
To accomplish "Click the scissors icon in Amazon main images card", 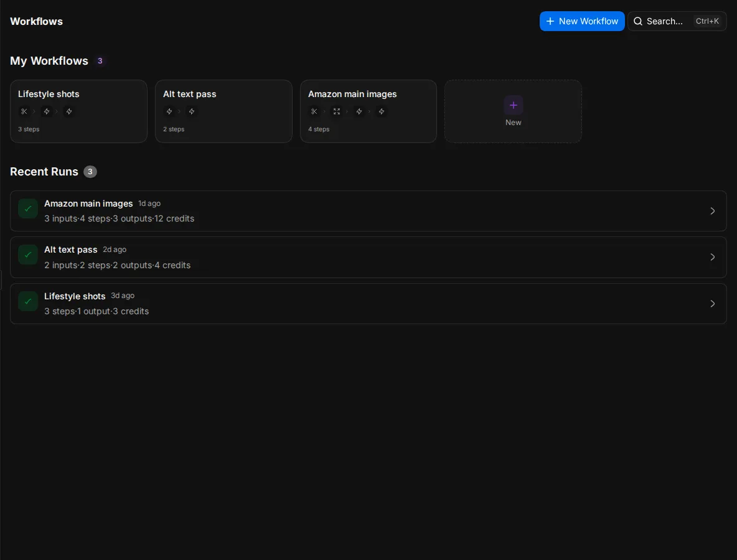I will [314, 111].
